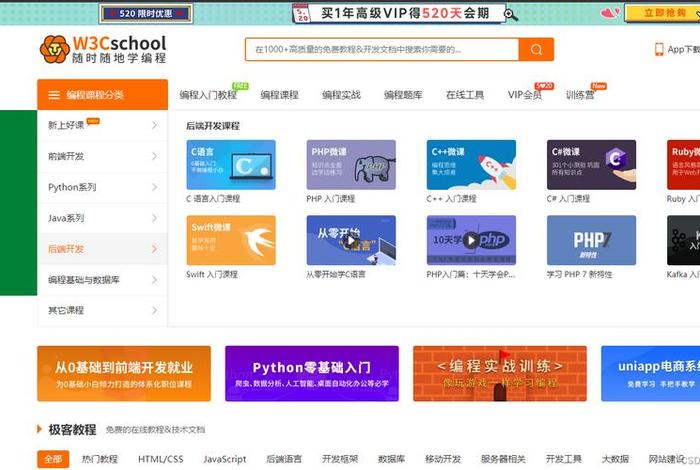Select the 后端语言 filter tab
700x470 pixels.
(284, 459)
